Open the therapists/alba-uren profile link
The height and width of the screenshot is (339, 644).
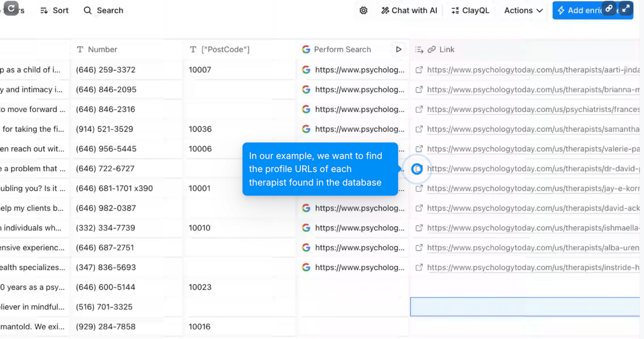pyautogui.click(x=533, y=247)
